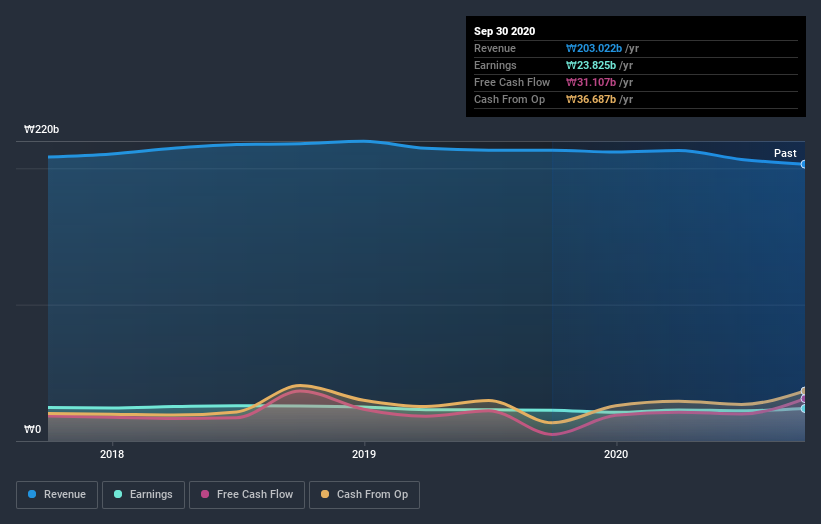Click the 2018 x-axis label
The image size is (821, 524).
(112, 454)
